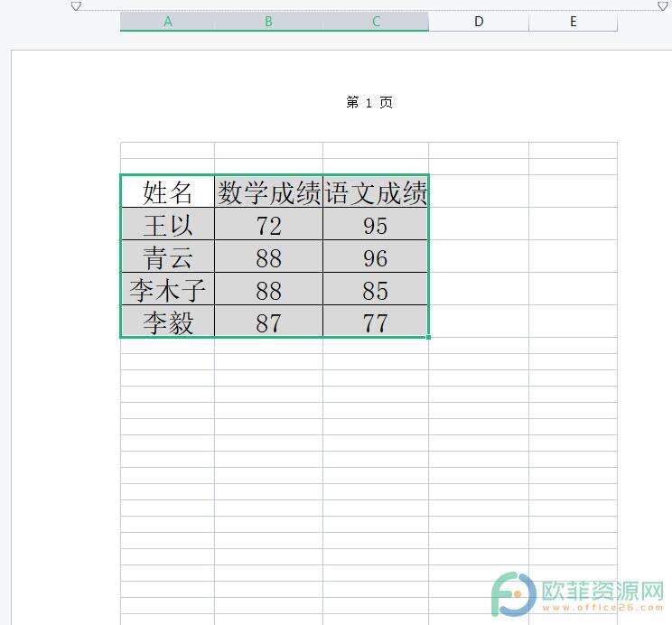The height and width of the screenshot is (625, 672).
Task: Select column C header
Action: [376, 22]
